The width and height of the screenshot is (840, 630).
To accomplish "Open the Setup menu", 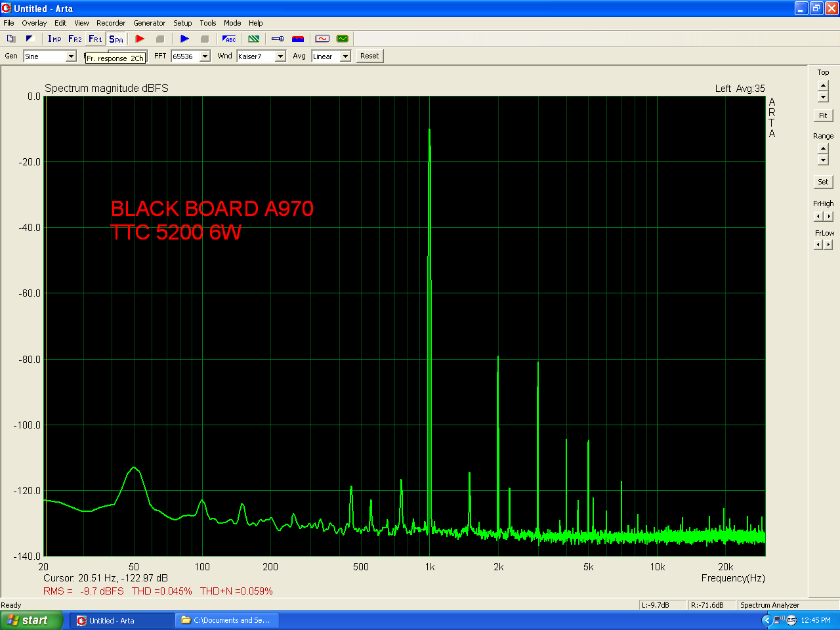I will click(x=182, y=23).
